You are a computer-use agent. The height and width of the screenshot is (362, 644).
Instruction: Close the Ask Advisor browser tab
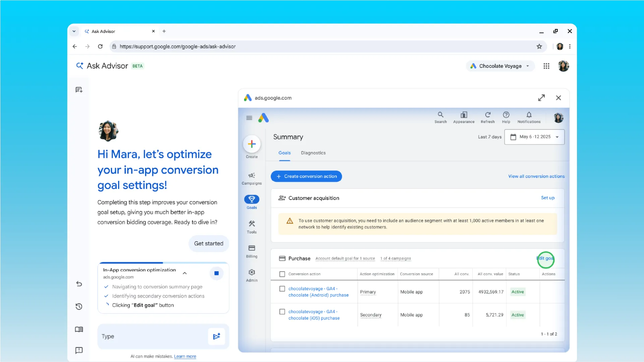pyautogui.click(x=153, y=31)
